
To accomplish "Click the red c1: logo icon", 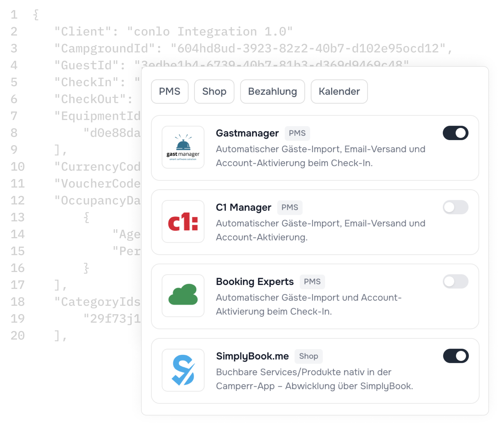I will (x=183, y=221).
